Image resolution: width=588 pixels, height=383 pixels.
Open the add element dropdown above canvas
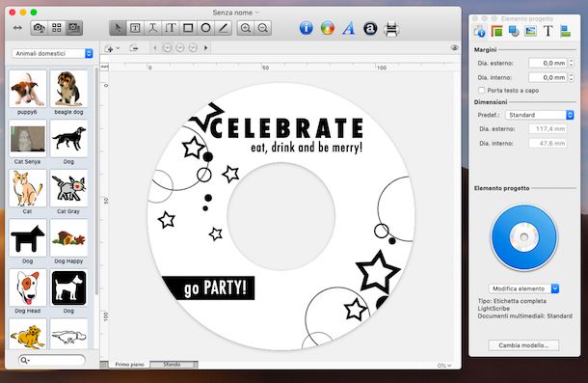[112, 48]
